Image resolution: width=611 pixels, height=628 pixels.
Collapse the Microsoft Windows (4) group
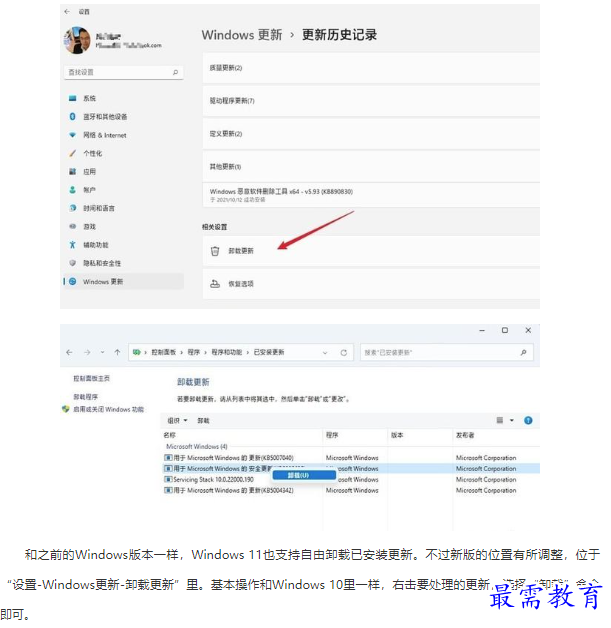pyautogui.click(x=197, y=447)
